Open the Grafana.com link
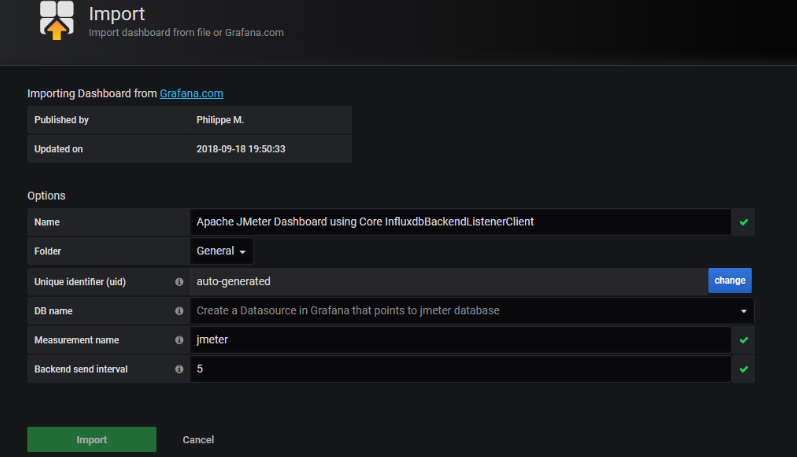The width and height of the screenshot is (797, 457). [191, 94]
